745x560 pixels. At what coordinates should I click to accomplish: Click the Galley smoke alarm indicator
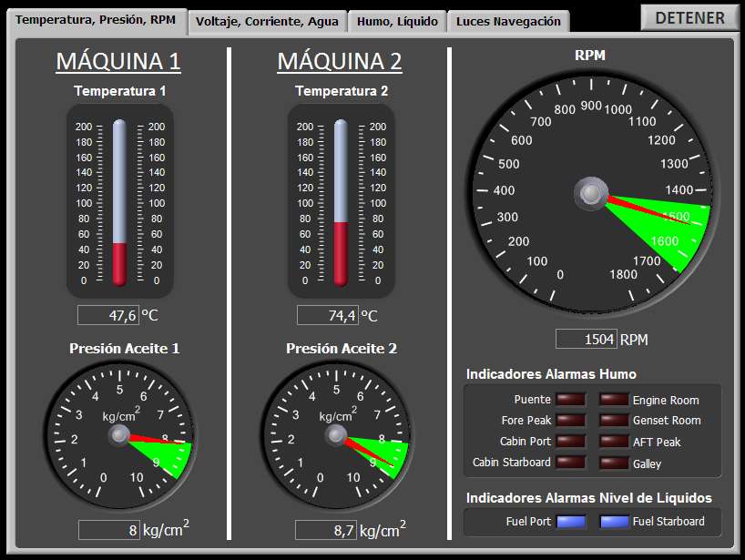pos(614,462)
